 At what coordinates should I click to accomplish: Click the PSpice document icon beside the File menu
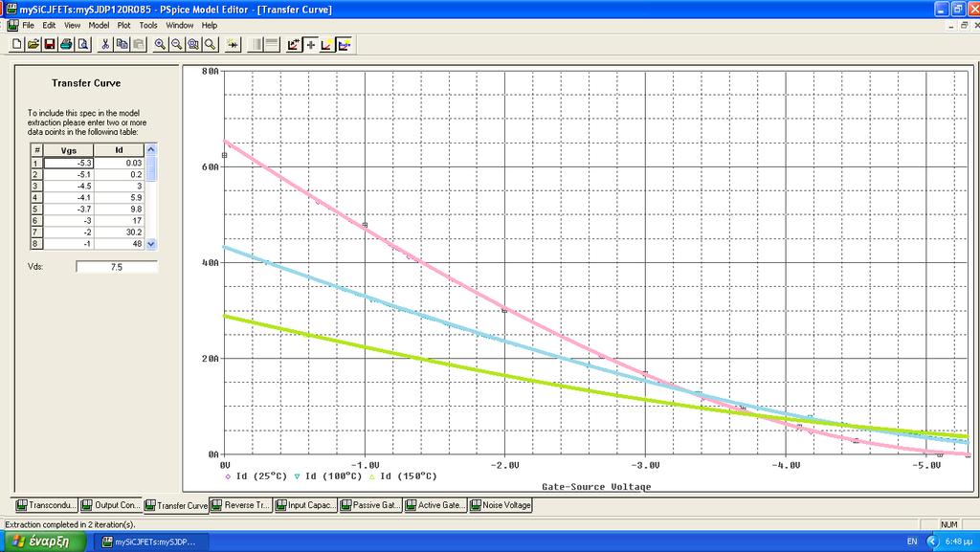tap(12, 25)
